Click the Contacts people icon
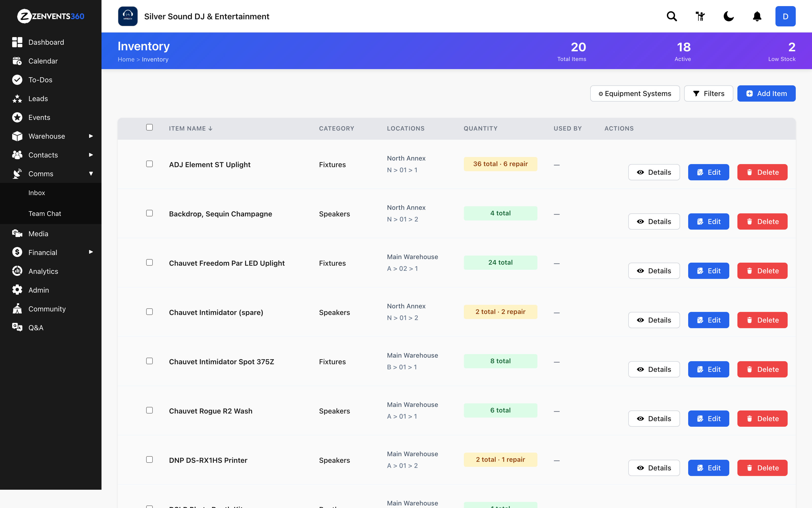812x508 pixels. click(17, 155)
